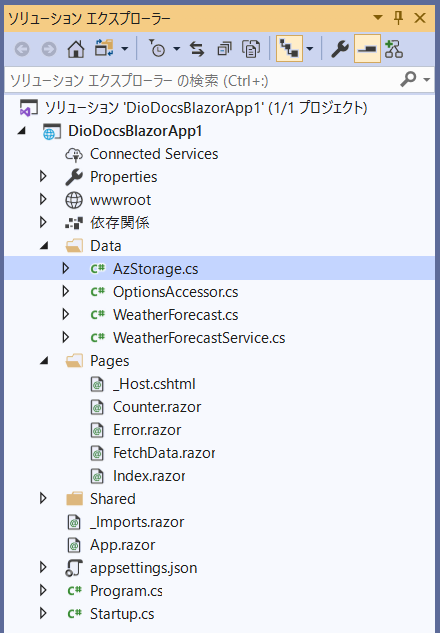
Task: Open Properties with the wrench icon
Action: [340, 49]
